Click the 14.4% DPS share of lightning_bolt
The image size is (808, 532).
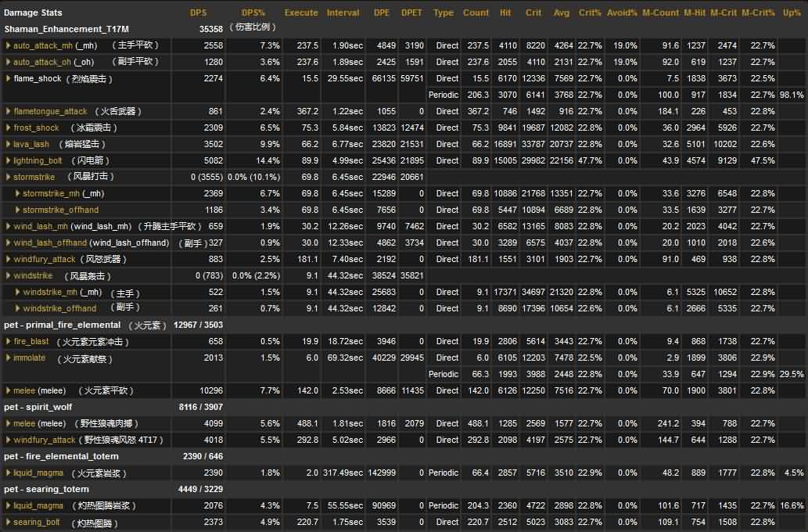[x=268, y=161]
